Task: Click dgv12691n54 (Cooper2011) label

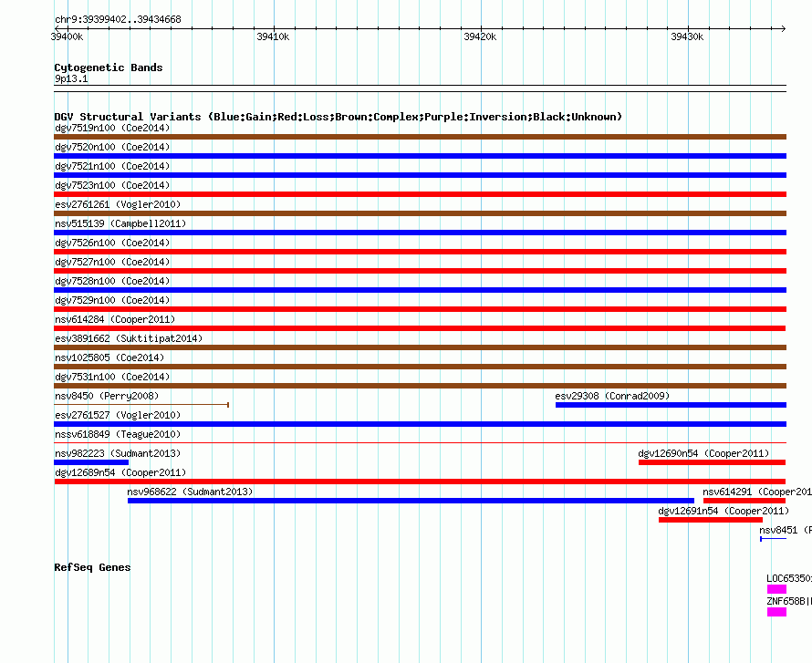Action: coord(724,511)
